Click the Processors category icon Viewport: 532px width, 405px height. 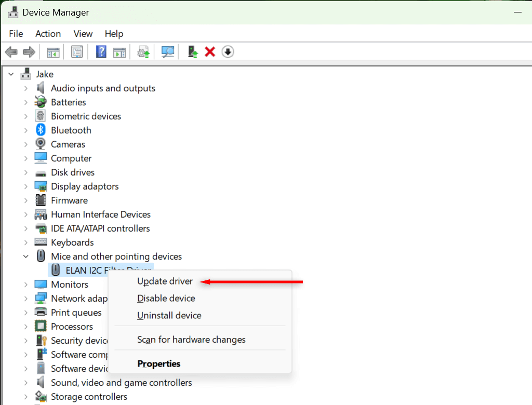41,326
